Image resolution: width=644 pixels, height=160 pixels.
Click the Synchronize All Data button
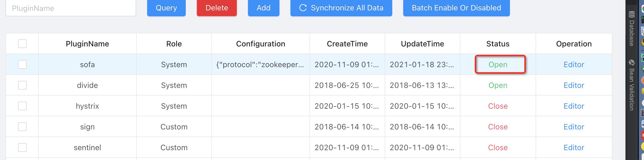[341, 8]
